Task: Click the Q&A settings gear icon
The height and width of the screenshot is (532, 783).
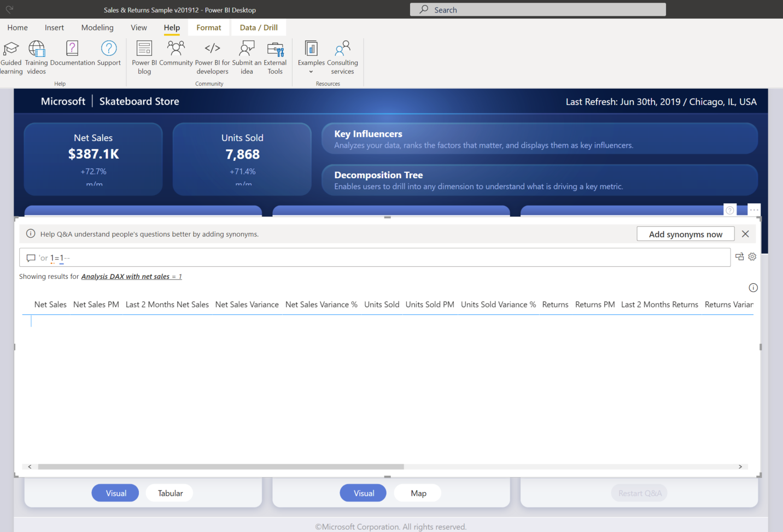Action: [x=752, y=256]
